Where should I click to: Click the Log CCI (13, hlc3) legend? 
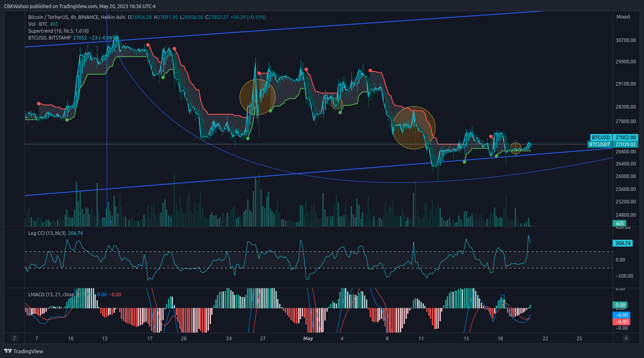pyautogui.click(x=47, y=233)
